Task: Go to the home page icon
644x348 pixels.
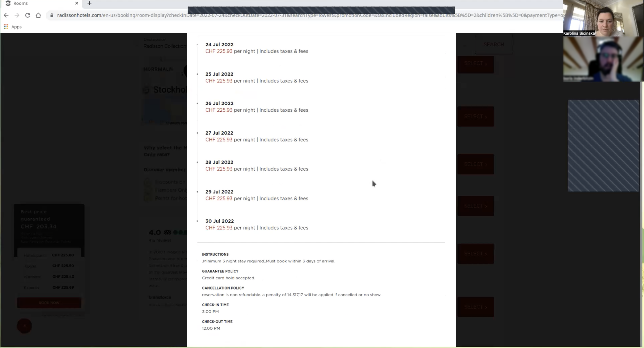Action: (x=38, y=15)
